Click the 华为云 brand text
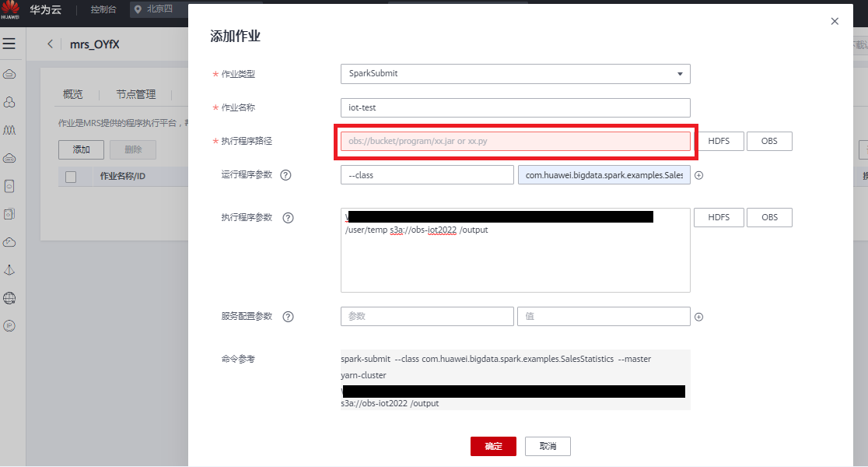 (x=45, y=9)
